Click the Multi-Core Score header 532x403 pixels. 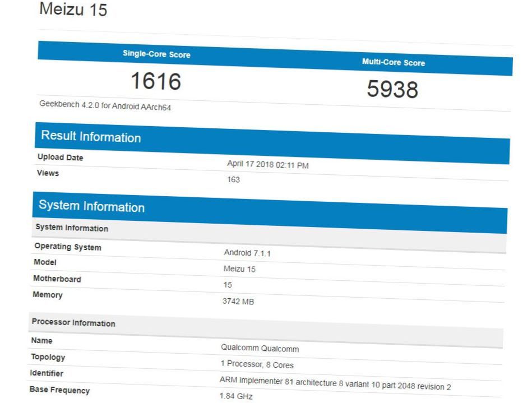click(393, 62)
